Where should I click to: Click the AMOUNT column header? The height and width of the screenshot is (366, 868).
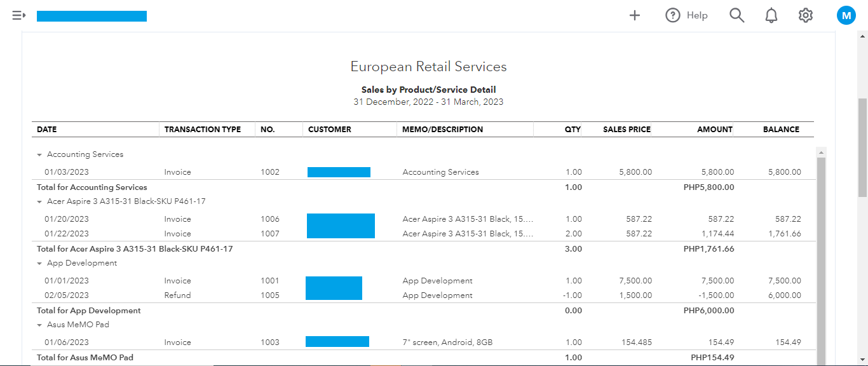(x=715, y=129)
